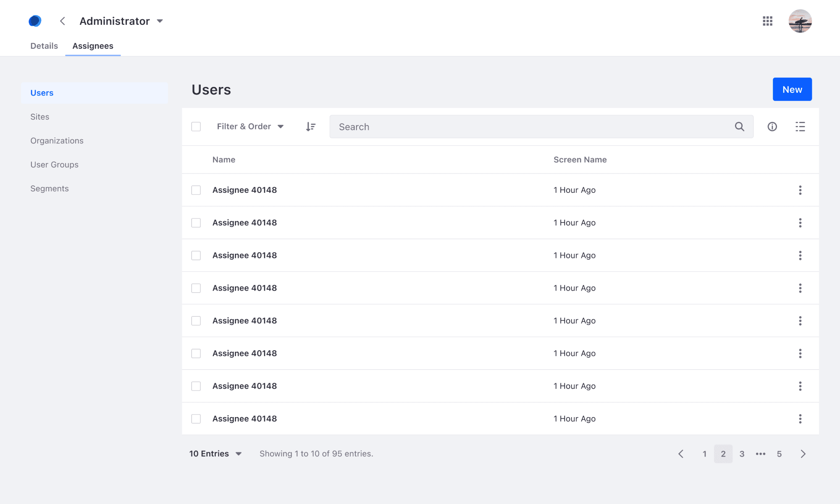Viewport: 840px width, 504px height.
Task: Open the 10 Entries dropdown
Action: [x=215, y=454]
